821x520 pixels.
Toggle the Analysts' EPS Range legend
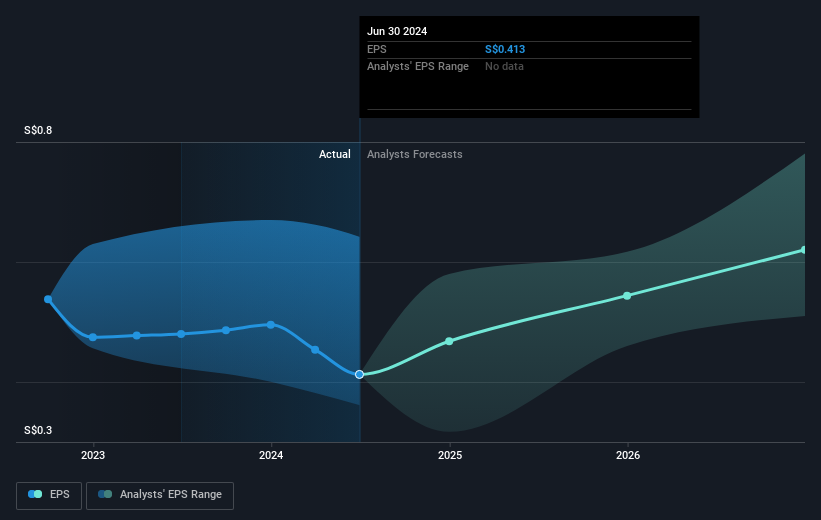coord(160,495)
